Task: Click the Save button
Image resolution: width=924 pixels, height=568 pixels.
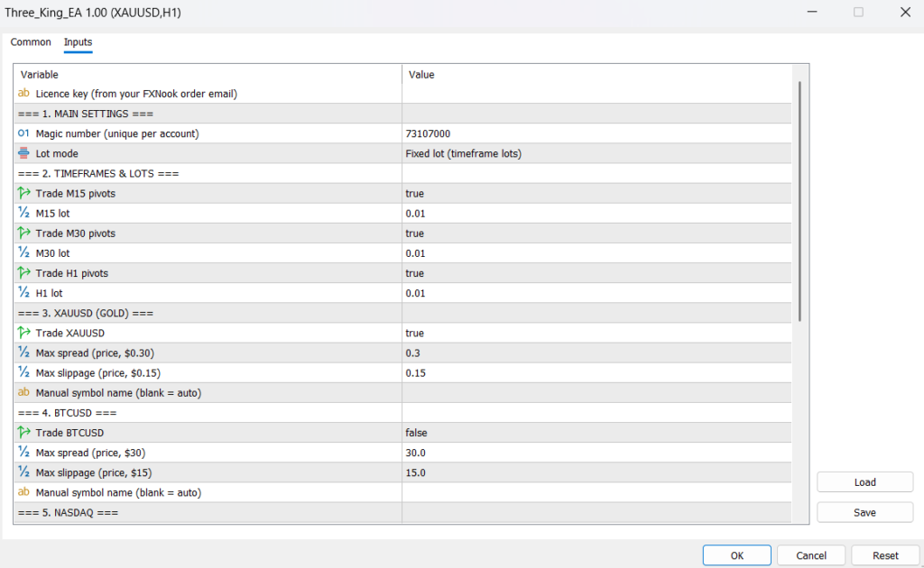Action: point(864,513)
